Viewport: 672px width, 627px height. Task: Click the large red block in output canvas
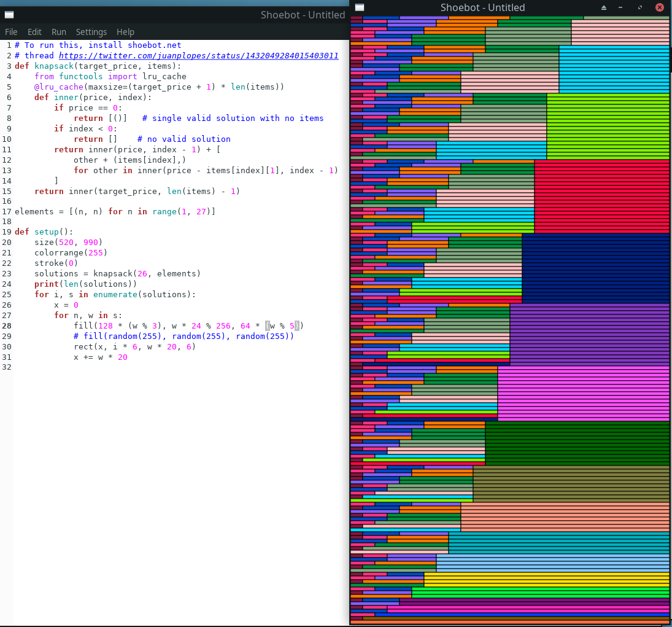point(601,197)
